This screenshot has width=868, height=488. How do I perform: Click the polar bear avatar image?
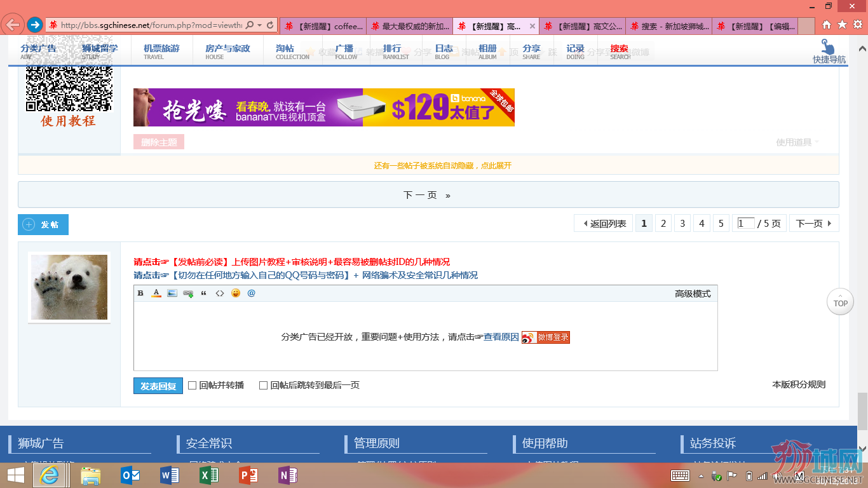(69, 287)
